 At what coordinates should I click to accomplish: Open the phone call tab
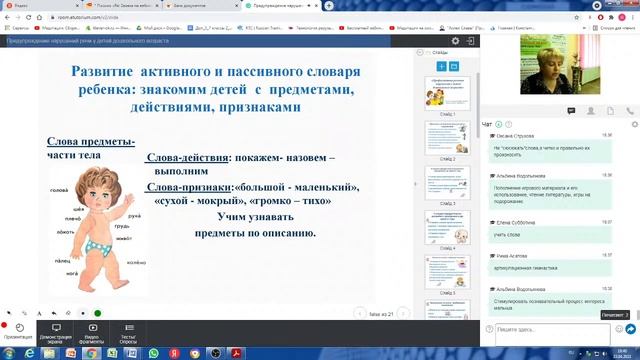[x=630, y=111]
